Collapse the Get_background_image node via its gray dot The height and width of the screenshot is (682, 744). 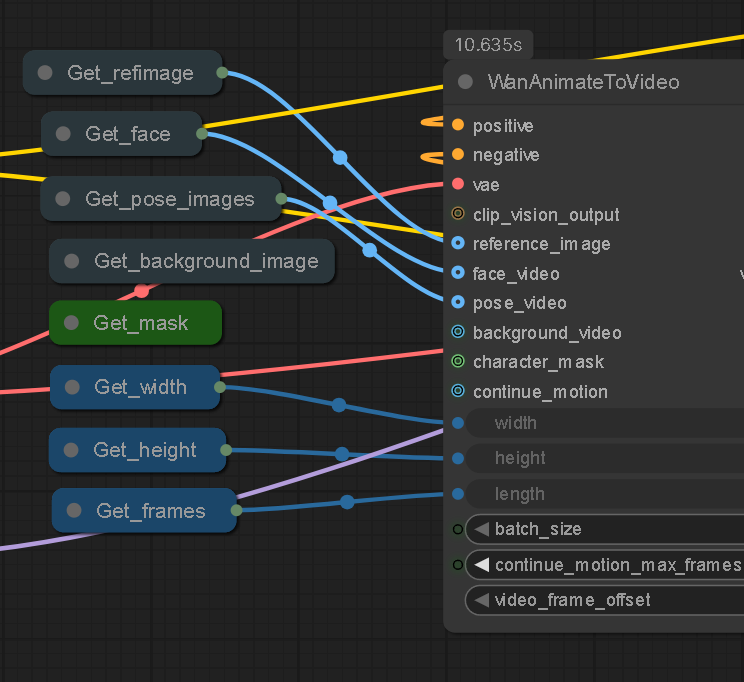click(72, 261)
